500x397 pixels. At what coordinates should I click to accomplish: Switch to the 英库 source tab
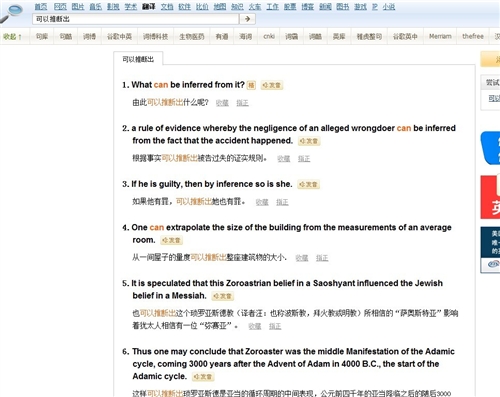click(x=339, y=37)
